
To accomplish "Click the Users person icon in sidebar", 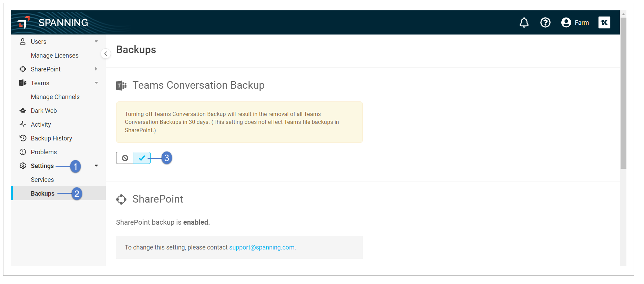I will [x=23, y=41].
